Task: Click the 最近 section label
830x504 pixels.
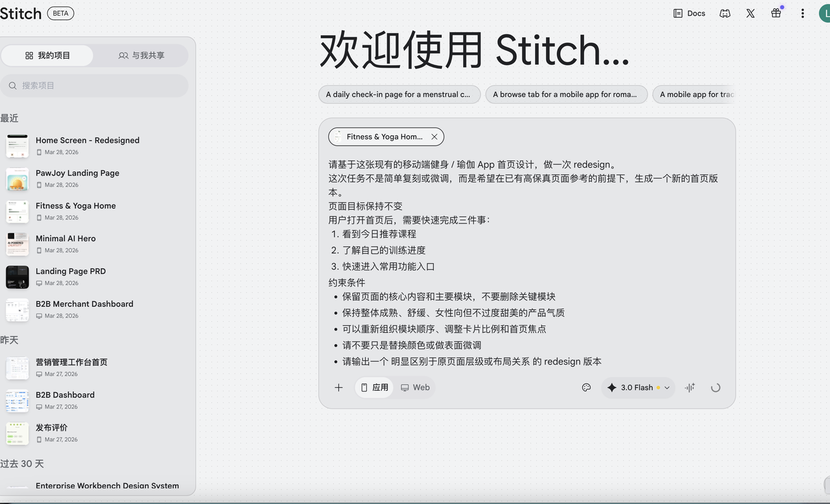Action: click(9, 119)
